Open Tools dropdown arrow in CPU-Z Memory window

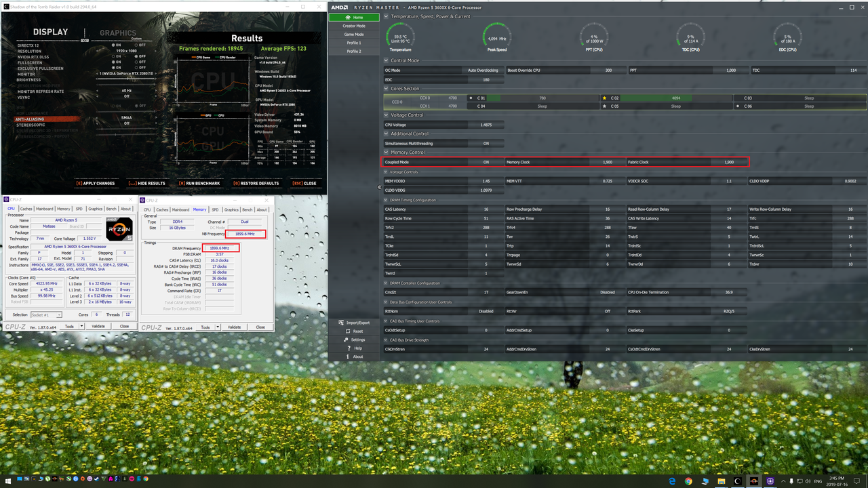coord(218,327)
